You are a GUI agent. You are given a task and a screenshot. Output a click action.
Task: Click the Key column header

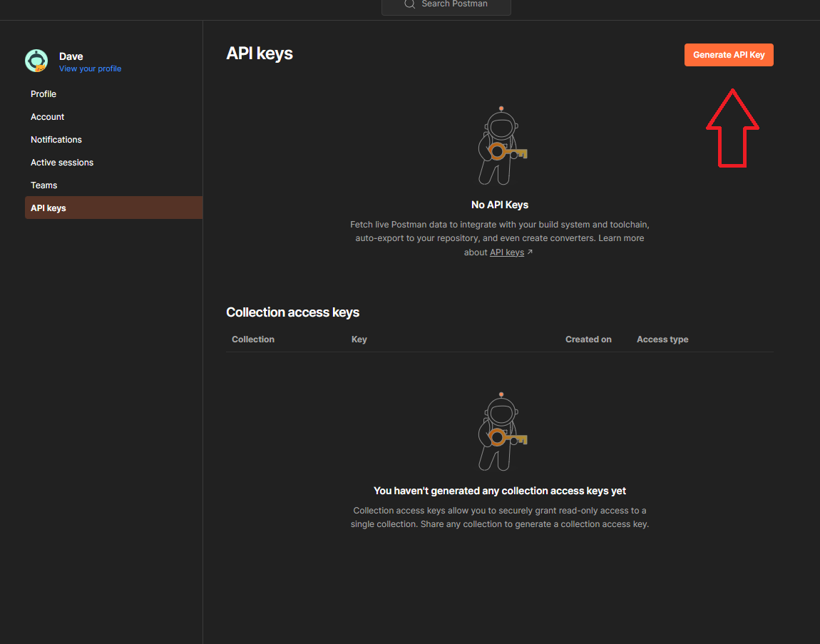359,339
